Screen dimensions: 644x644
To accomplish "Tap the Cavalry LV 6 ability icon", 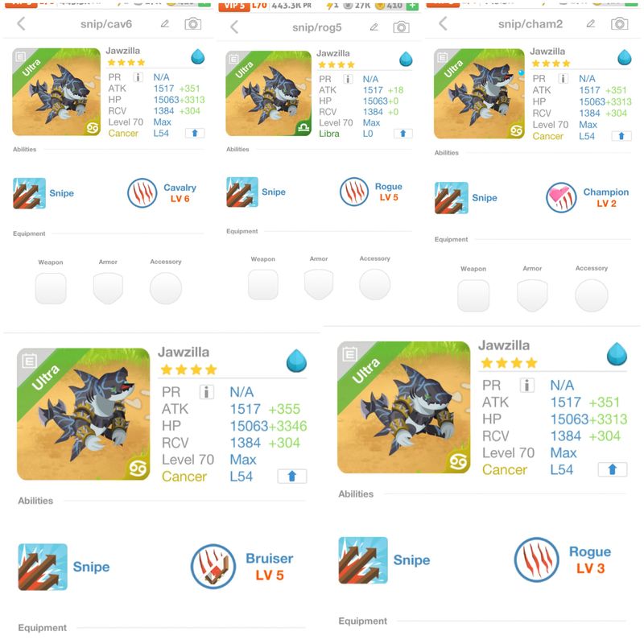I will [142, 192].
